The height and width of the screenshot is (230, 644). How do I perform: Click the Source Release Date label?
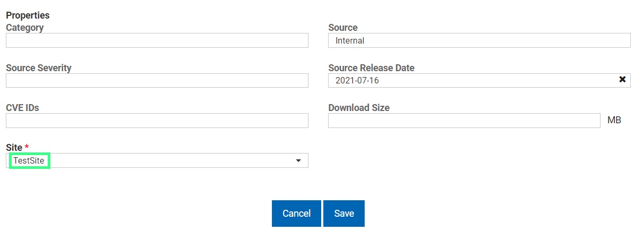pyautogui.click(x=371, y=68)
